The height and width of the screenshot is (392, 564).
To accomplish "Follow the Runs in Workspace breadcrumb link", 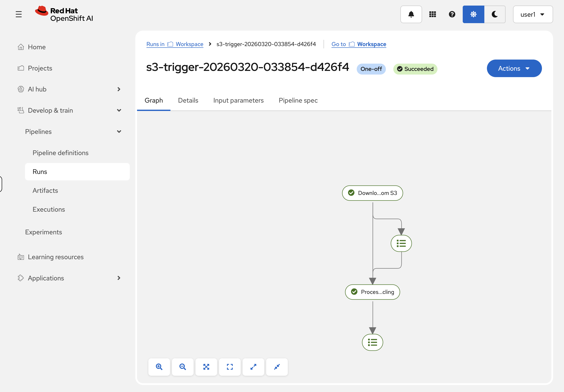I will [x=175, y=44].
